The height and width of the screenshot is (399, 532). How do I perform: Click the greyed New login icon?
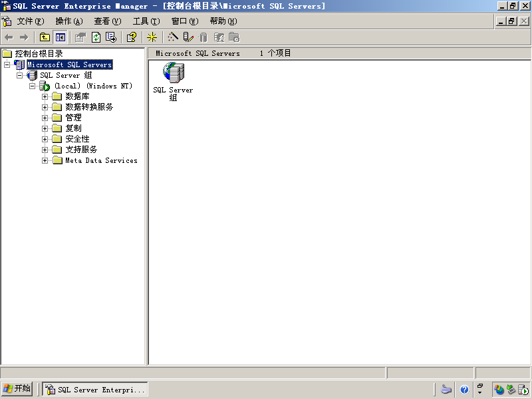219,37
